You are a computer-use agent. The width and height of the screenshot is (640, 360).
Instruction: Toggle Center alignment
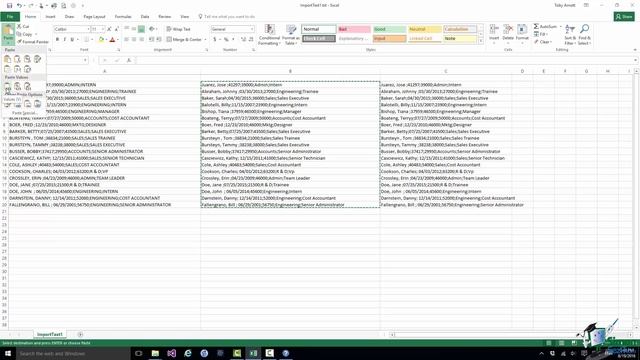[134, 40]
